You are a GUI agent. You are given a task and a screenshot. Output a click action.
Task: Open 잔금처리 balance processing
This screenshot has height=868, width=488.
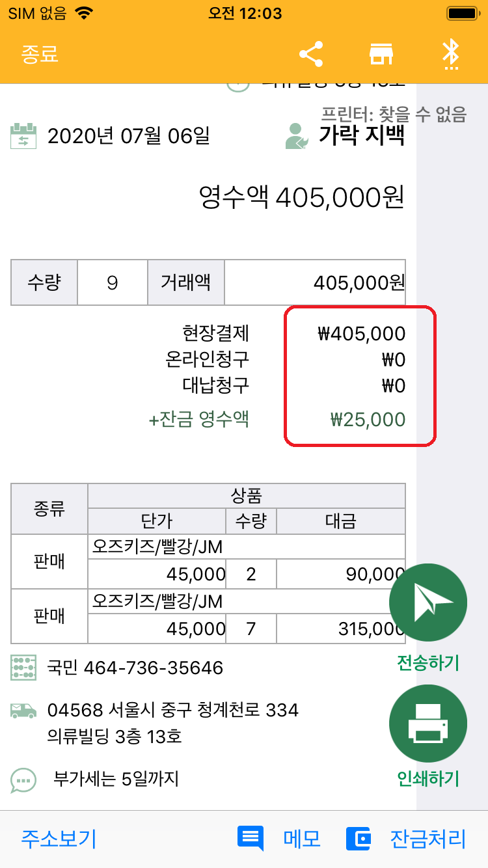tap(427, 839)
